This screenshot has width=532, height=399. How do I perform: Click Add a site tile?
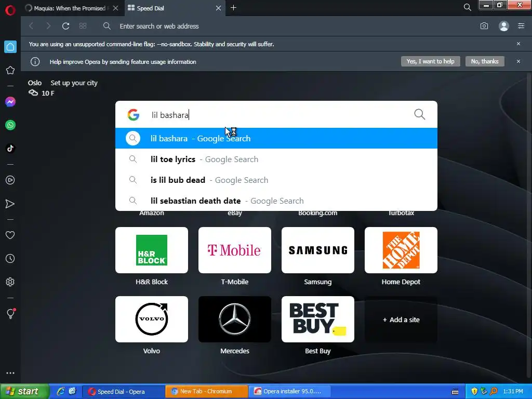[x=401, y=320]
